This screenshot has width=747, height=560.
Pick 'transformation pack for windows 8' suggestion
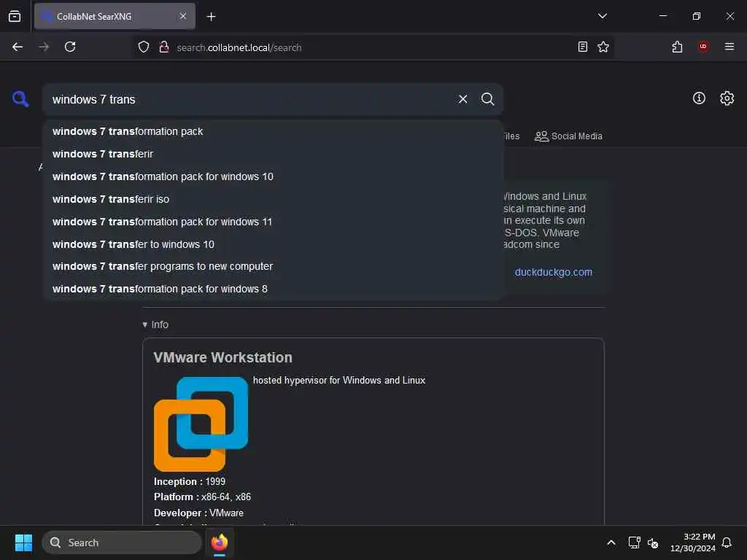click(273, 289)
